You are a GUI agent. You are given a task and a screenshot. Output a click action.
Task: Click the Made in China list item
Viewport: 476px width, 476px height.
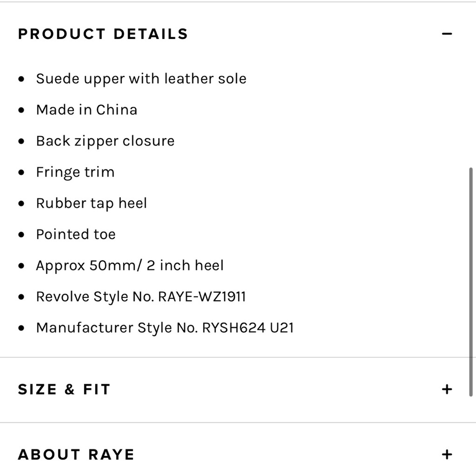click(87, 109)
